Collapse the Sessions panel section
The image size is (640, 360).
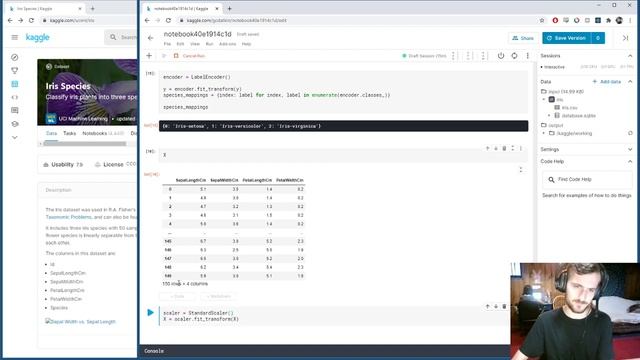coord(630,56)
